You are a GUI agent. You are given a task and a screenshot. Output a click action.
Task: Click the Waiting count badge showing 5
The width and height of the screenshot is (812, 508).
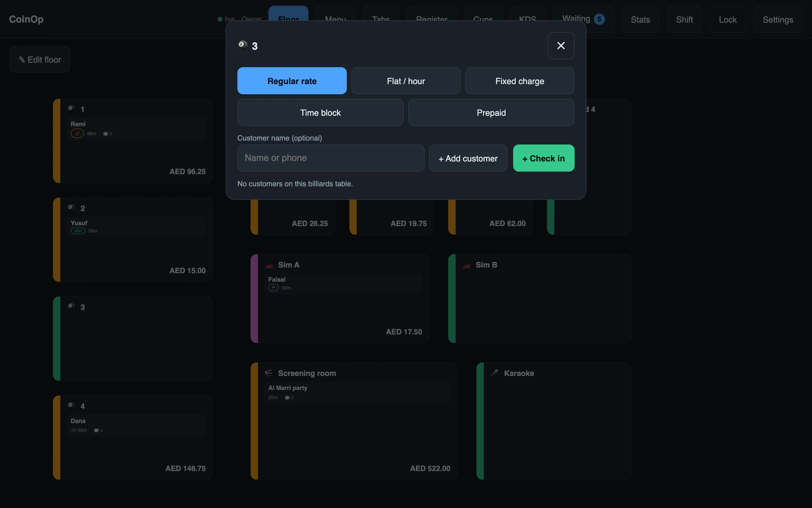599,19
